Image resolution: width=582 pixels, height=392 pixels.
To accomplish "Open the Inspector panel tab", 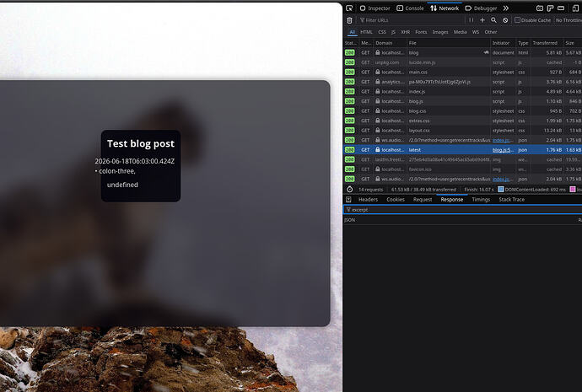I will point(375,8).
